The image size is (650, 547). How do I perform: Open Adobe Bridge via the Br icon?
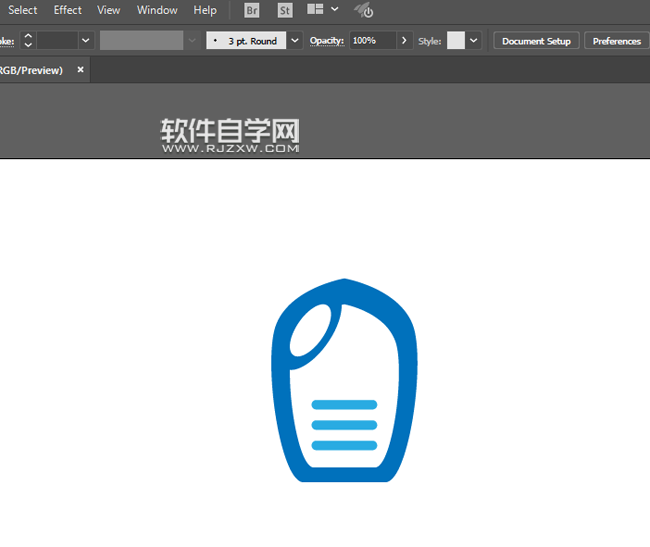[x=252, y=10]
